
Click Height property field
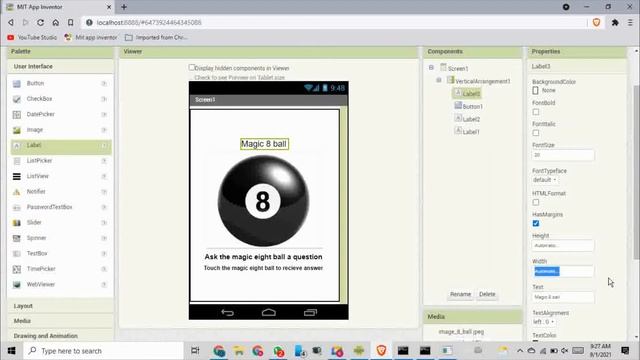pyautogui.click(x=563, y=245)
